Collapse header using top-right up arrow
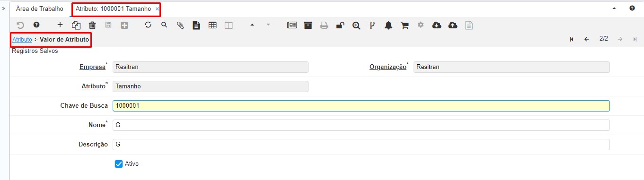The width and height of the screenshot is (644, 180). [x=615, y=9]
